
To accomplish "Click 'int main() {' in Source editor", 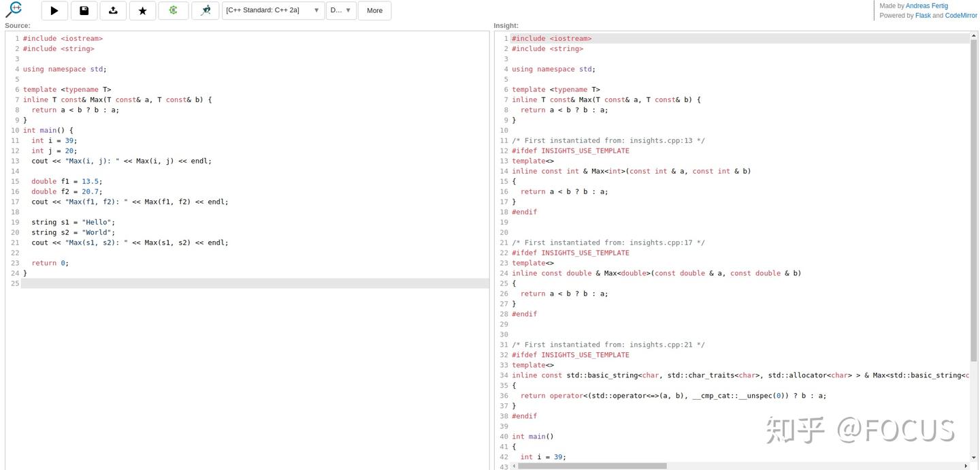I will (48, 130).
